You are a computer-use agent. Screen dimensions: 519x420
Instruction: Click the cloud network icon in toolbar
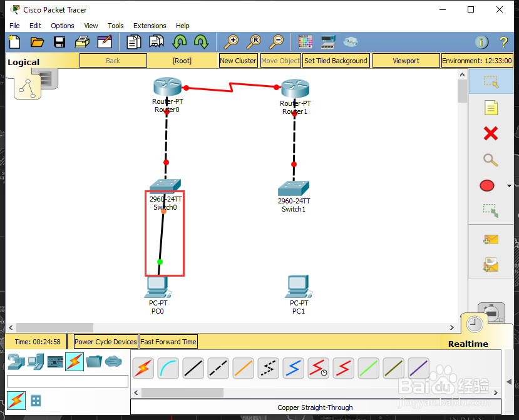(350, 42)
